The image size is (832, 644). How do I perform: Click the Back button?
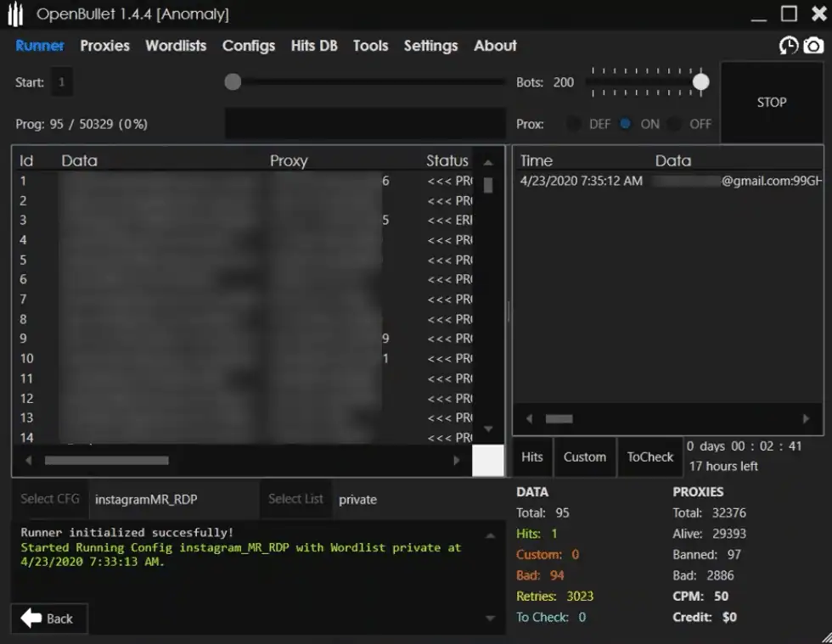click(49, 618)
